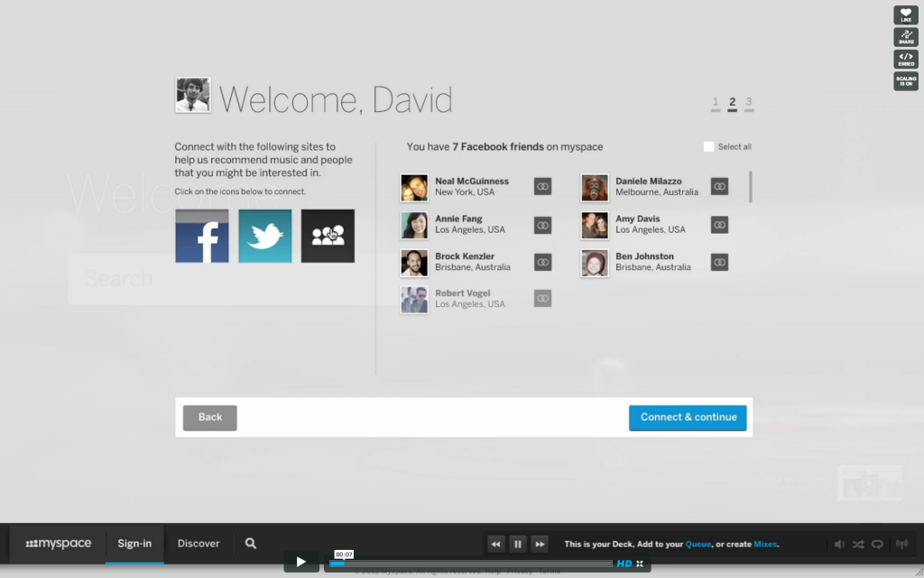Viewport: 924px width, 578px height.
Task: Click the dark Myspace people icon
Action: point(328,236)
